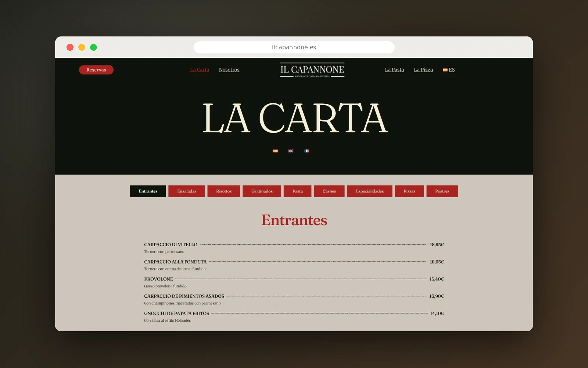The width and height of the screenshot is (588, 368).
Task: Select the French flag under La Carta
Action: 306,151
